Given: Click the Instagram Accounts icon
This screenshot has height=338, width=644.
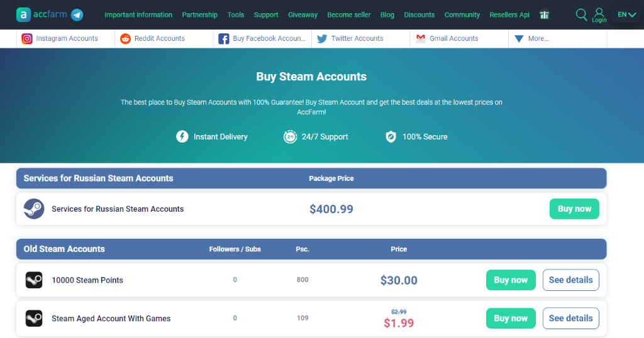Looking at the screenshot, I should click(x=26, y=38).
